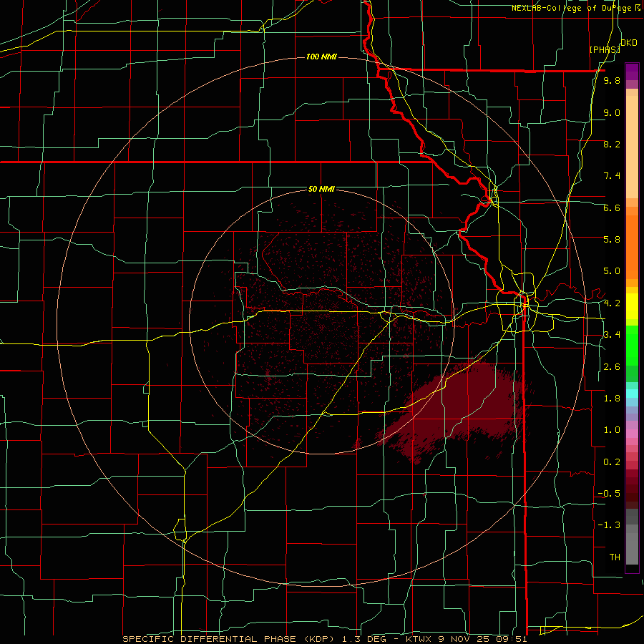Pick the pink segment of the color bar
The width and height of the screenshot is (644, 644).
click(x=632, y=434)
